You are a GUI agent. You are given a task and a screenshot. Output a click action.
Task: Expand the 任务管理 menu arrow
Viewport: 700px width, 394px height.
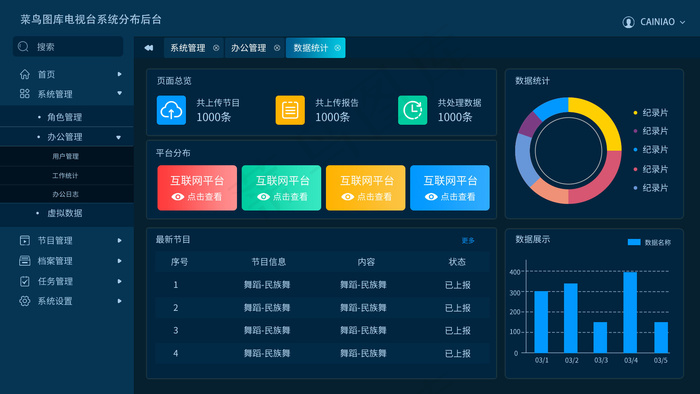(119, 281)
